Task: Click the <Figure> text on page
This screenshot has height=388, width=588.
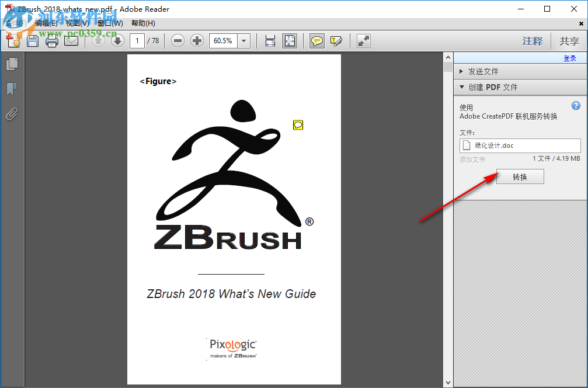Action: [x=158, y=81]
